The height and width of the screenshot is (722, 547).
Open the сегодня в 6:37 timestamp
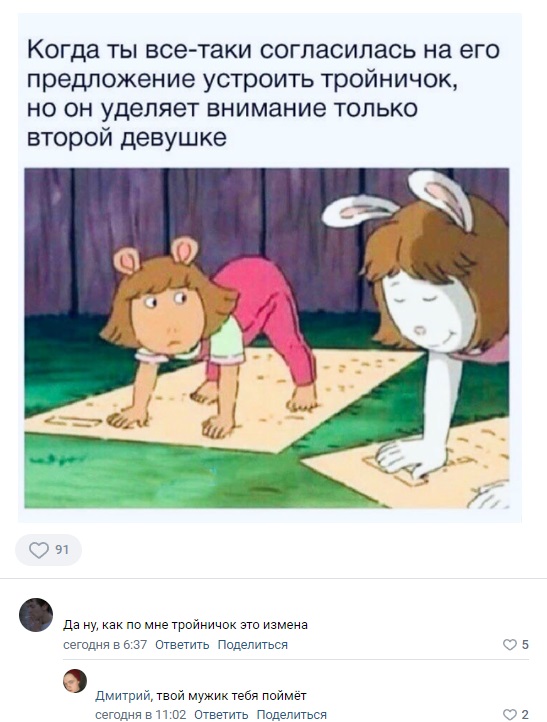pyautogui.click(x=105, y=645)
